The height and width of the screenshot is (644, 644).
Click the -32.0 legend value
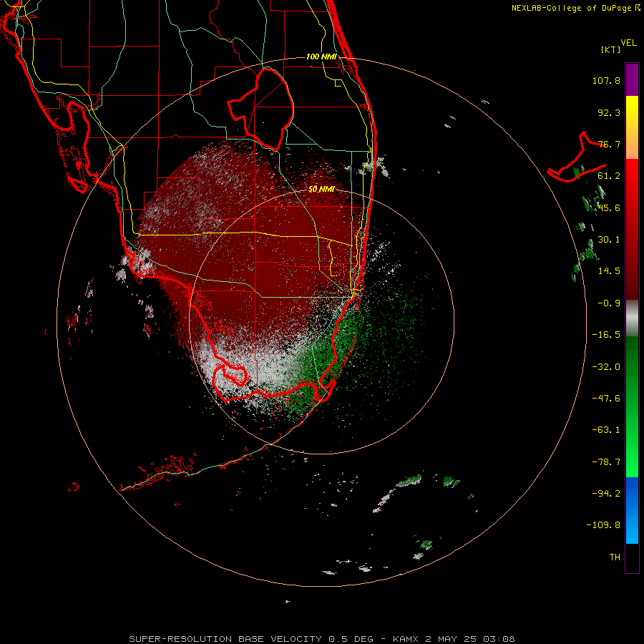[606, 367]
